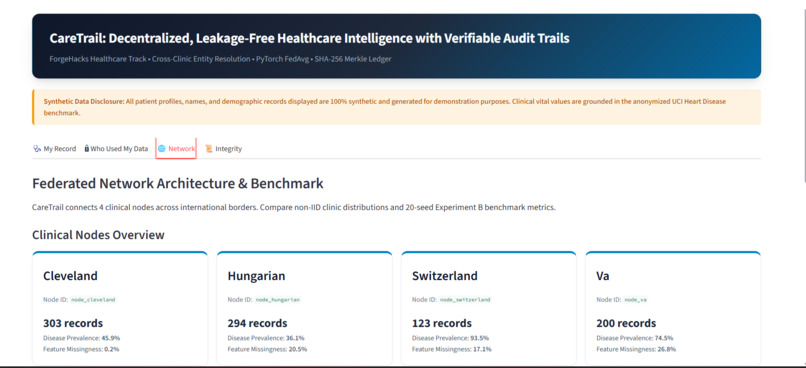806x368 pixels.
Task: Click the Va card title
Action: coord(602,276)
